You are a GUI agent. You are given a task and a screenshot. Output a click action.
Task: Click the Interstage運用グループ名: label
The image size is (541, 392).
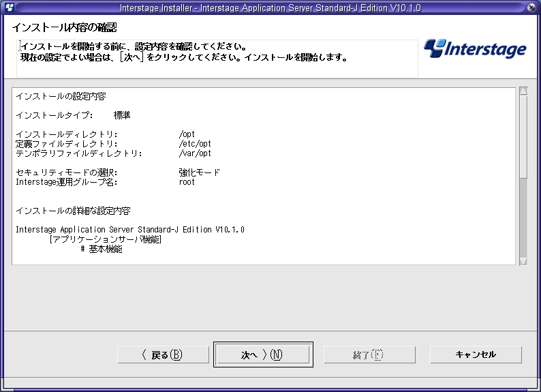67,182
